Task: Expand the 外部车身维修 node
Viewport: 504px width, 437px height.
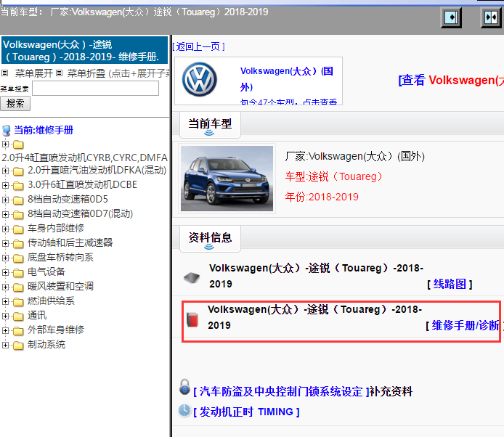Action: tap(5, 330)
